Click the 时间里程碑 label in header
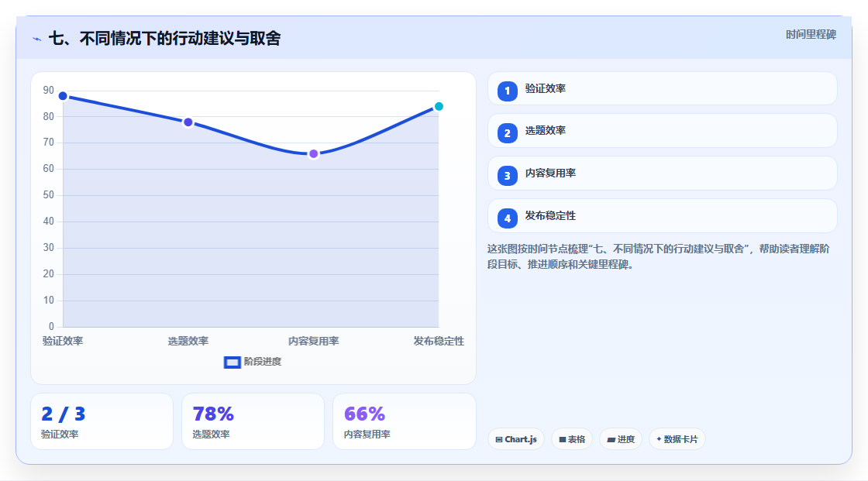 point(811,34)
